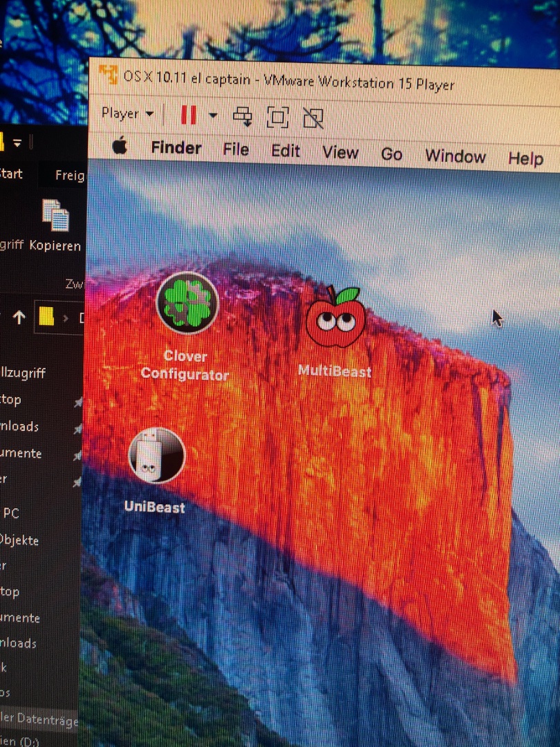Click the up arrow in Explorer navigation
Viewport: 560px width, 747px height.
[19, 317]
